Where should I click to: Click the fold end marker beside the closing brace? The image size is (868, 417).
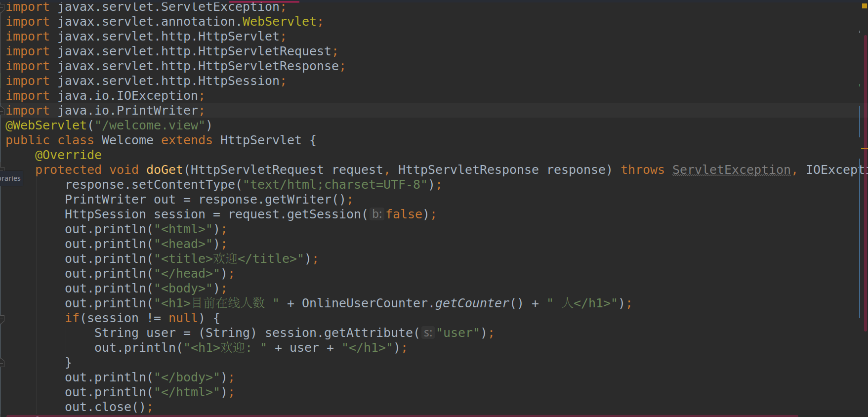(x=2, y=363)
